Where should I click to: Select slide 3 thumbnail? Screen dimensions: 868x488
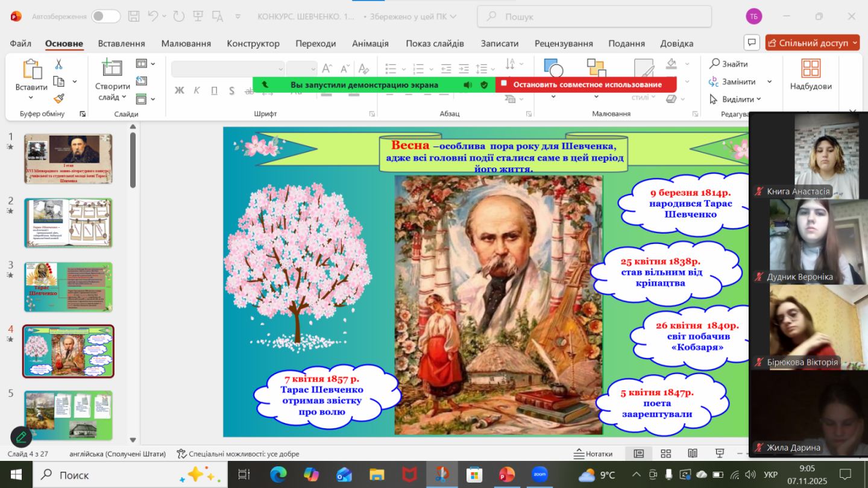point(68,287)
